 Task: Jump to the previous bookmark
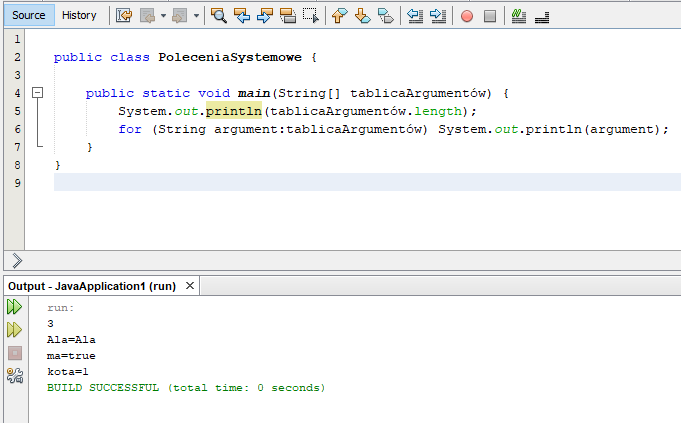click(339, 15)
